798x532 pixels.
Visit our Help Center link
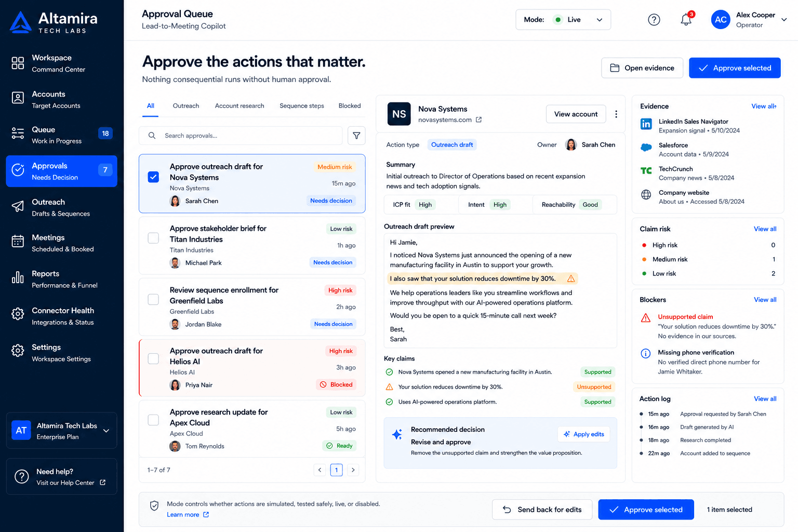click(x=71, y=483)
